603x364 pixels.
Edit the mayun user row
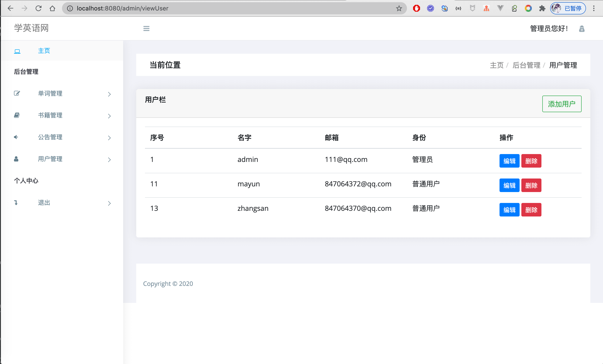coord(509,185)
